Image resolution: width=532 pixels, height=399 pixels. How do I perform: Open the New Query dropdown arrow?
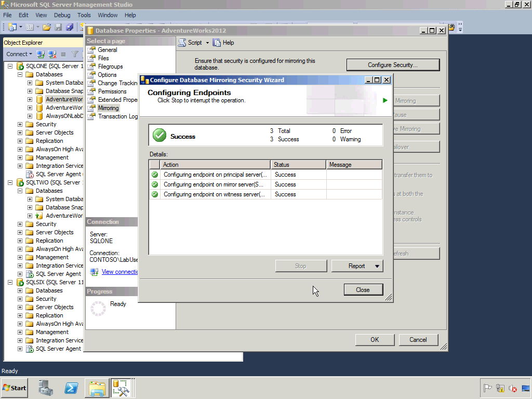pyautogui.click(x=21, y=27)
